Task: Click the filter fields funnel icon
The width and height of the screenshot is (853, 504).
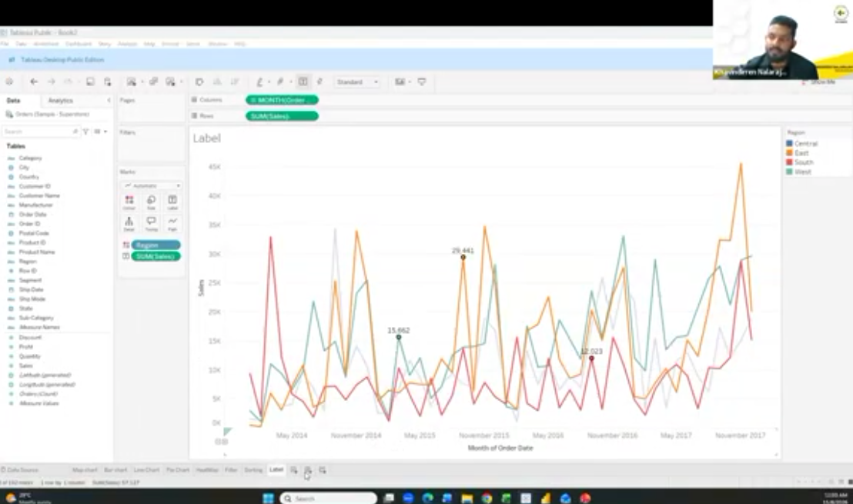Action: pos(85,132)
